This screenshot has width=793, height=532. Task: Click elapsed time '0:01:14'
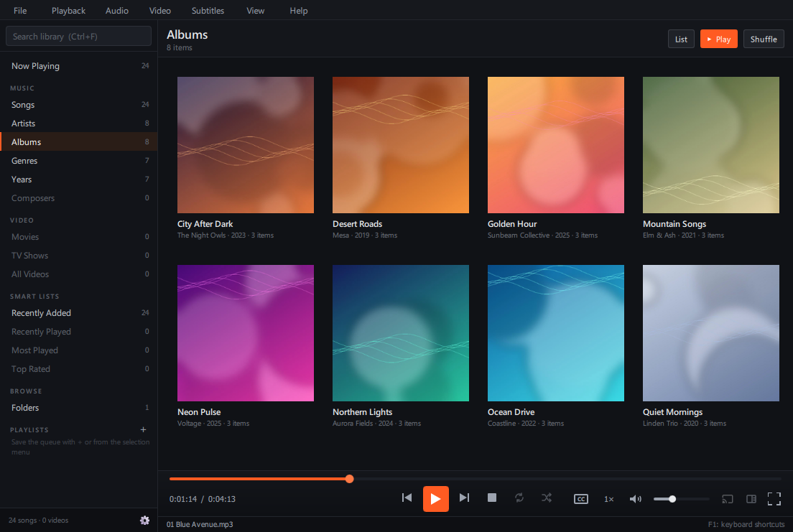(x=183, y=499)
